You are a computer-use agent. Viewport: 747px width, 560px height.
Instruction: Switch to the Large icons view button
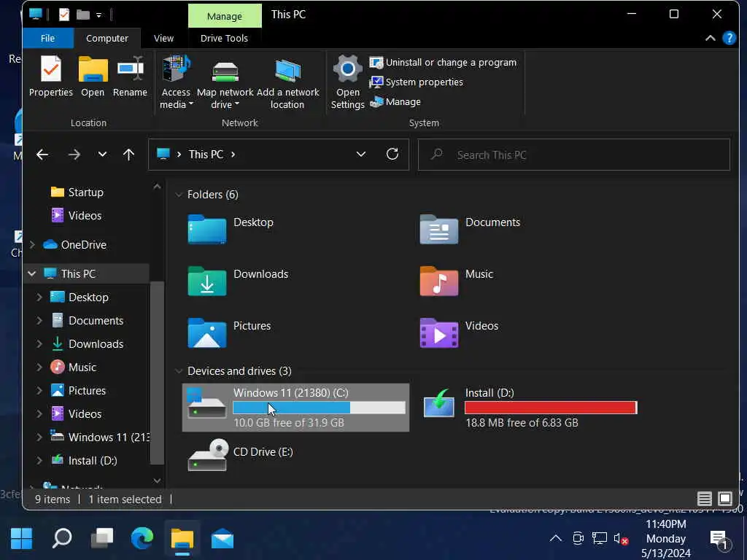(724, 499)
